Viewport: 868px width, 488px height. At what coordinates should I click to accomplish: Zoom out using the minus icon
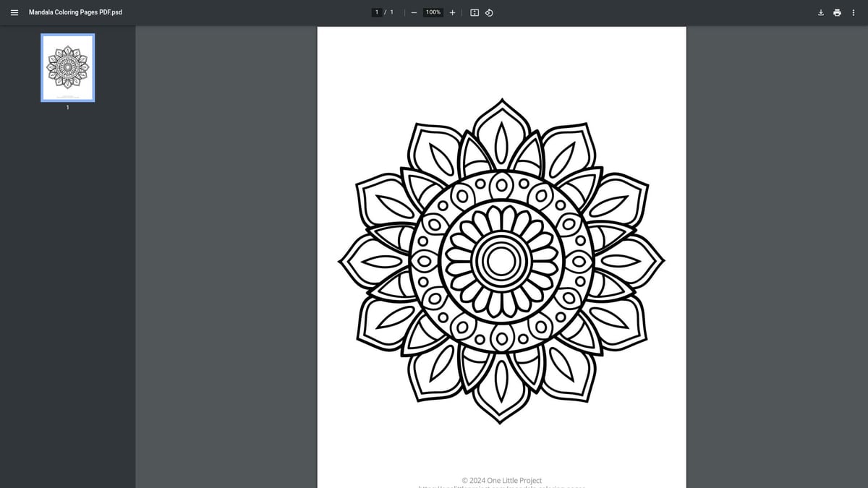[x=414, y=12]
